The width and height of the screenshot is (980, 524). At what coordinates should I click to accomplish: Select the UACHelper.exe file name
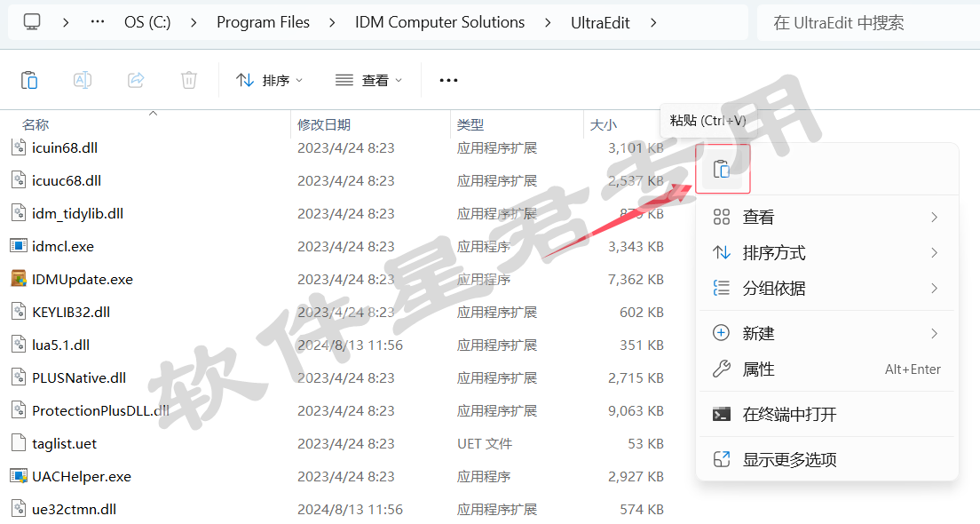pos(82,476)
